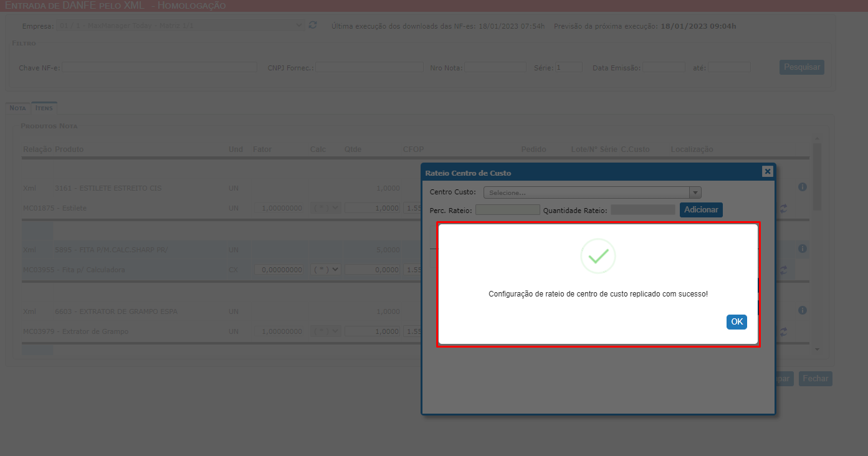Click the 'até' end date field
The width and height of the screenshot is (868, 456).
[x=729, y=67]
